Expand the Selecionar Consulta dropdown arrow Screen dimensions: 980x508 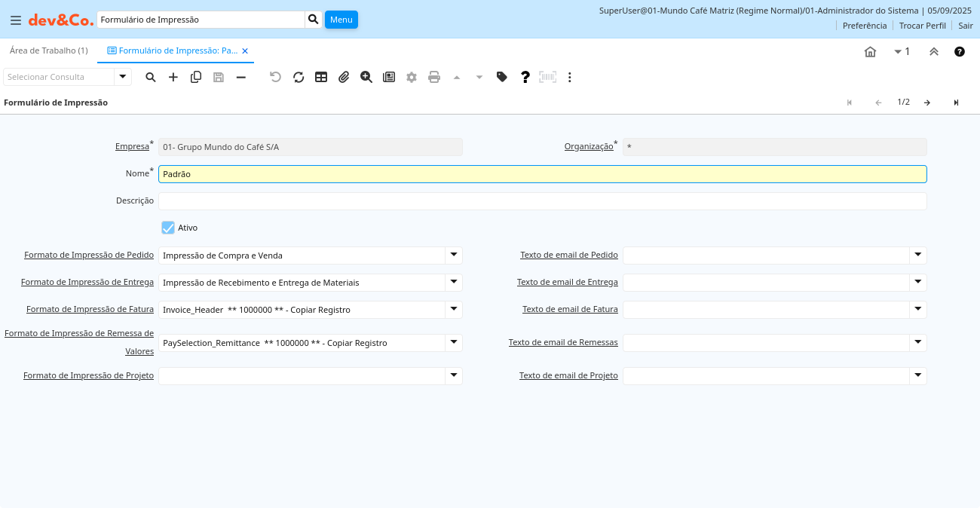(123, 77)
